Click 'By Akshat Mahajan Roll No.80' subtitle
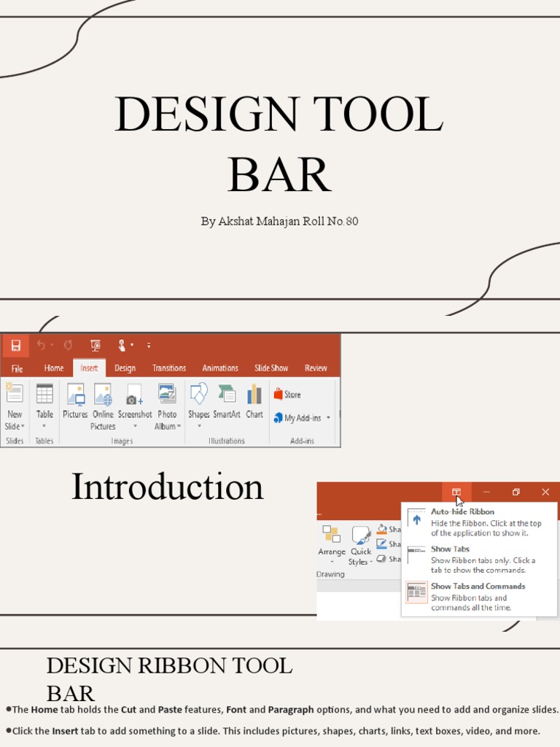560x747 pixels. [279, 222]
